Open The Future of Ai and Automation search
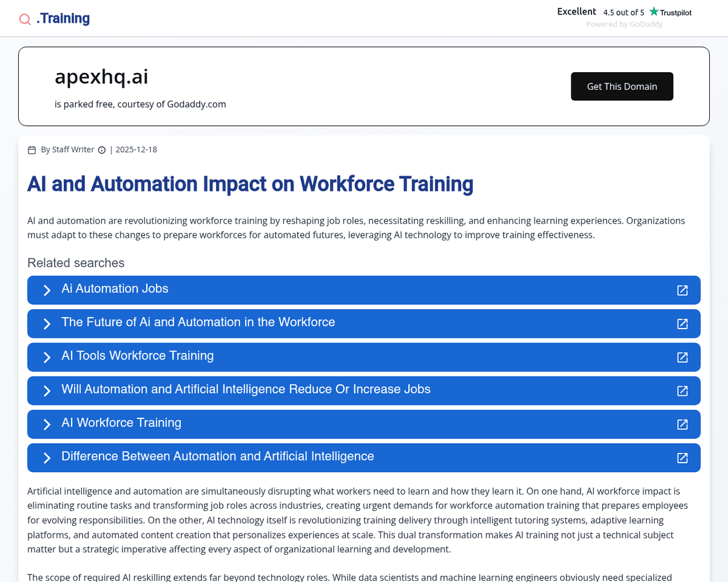 tap(198, 323)
